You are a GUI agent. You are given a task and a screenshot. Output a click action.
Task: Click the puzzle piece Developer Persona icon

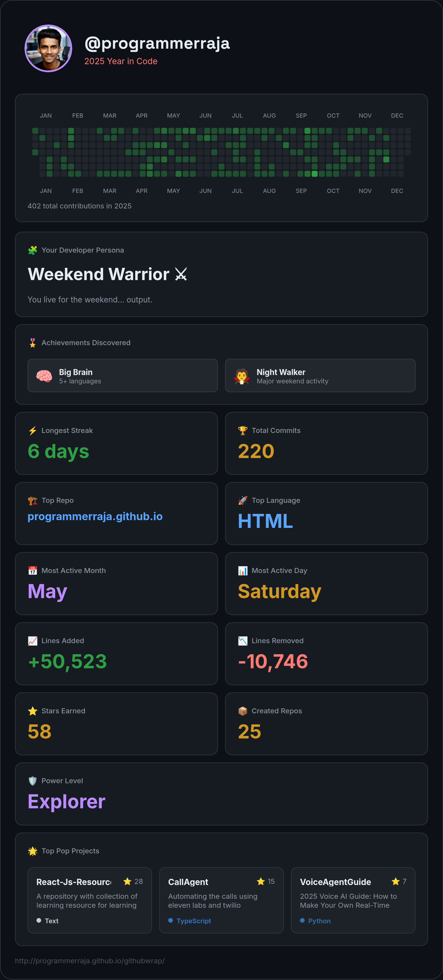click(33, 250)
